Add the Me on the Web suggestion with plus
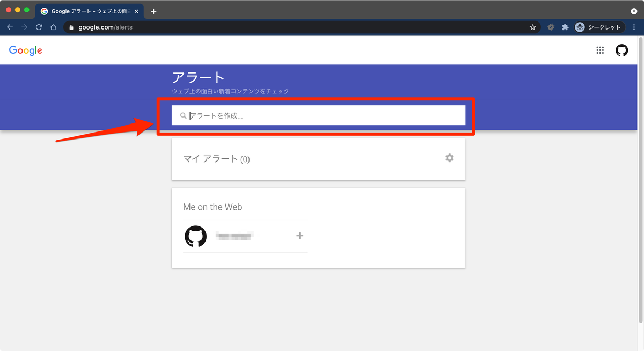The width and height of the screenshot is (644, 351). (300, 236)
